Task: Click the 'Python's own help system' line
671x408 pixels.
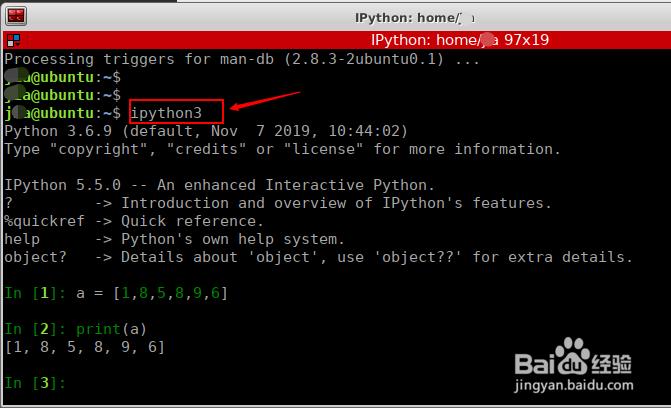Action: pos(174,239)
